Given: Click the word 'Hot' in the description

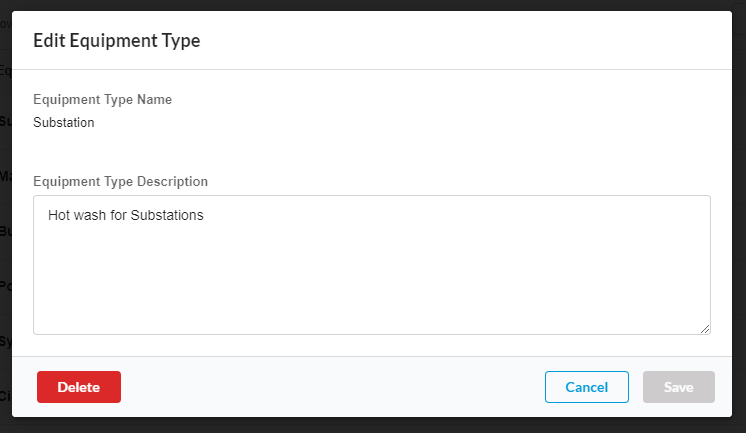Looking at the screenshot, I should click(59, 215).
